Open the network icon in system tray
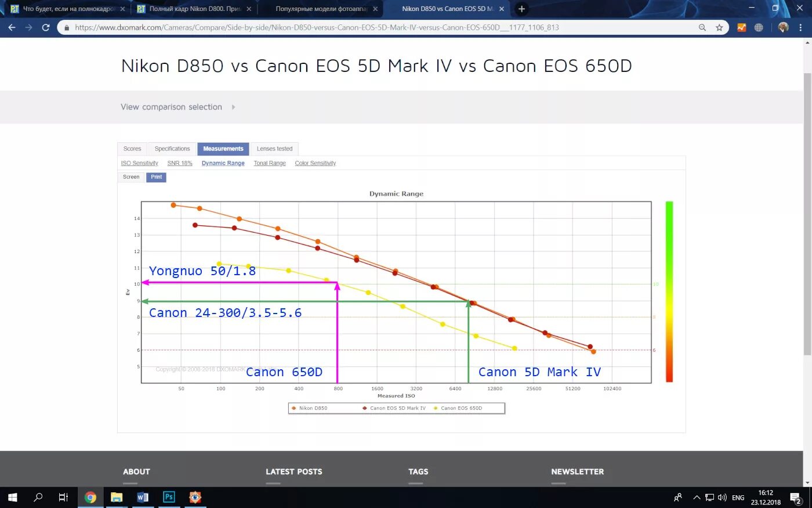 click(709, 498)
